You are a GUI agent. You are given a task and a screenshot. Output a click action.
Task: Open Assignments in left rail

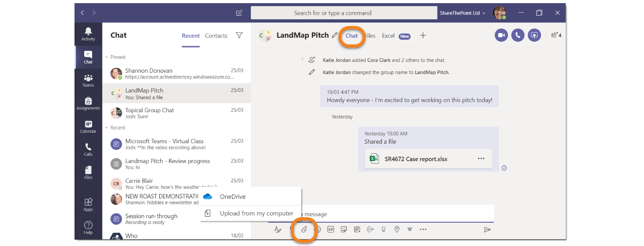coord(88,103)
